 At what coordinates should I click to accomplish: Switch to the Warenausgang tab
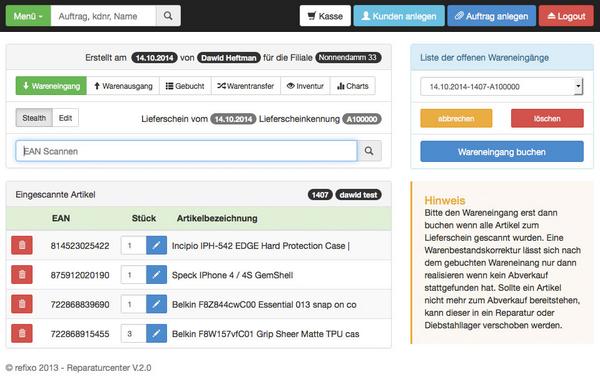(x=123, y=86)
